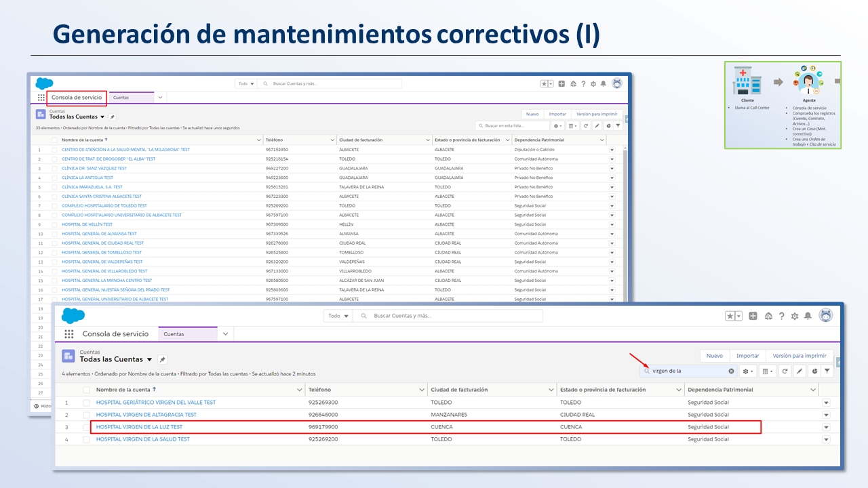Open filter funnel in the 'virgen de la' list toolbar
Image resolution: width=868 pixels, height=488 pixels.
click(x=827, y=371)
